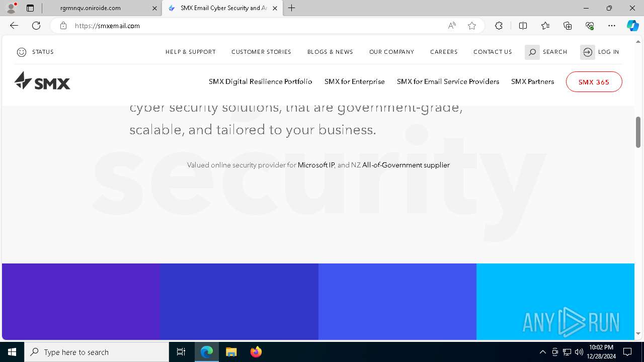The width and height of the screenshot is (644, 362).
Task: Click the Edge profile avatar icon
Action: tap(11, 8)
